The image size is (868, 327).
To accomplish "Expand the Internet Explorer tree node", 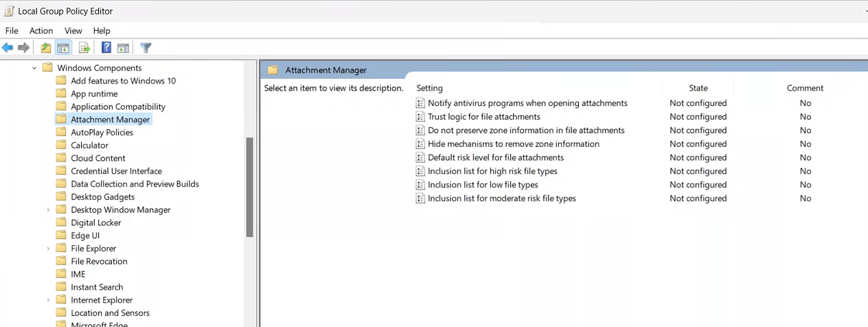I will pyautogui.click(x=48, y=300).
